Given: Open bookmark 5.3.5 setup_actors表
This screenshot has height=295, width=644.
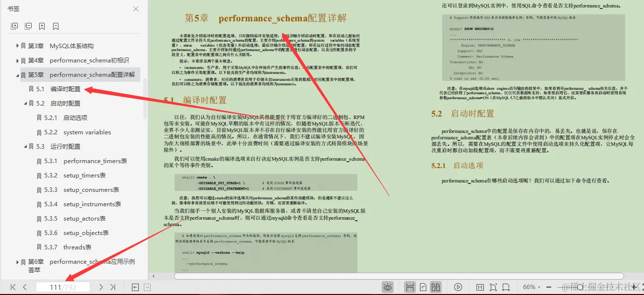Looking at the screenshot, I should pyautogui.click(x=75, y=219).
